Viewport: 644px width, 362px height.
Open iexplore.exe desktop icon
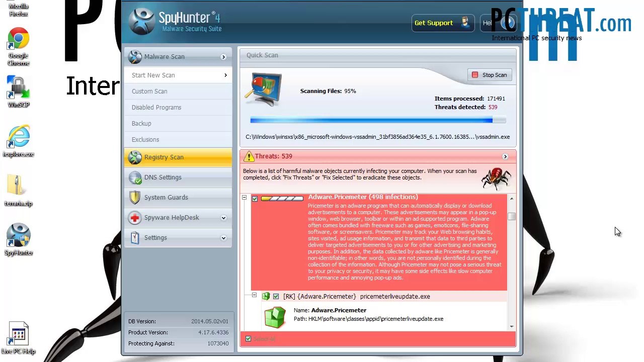point(19,141)
